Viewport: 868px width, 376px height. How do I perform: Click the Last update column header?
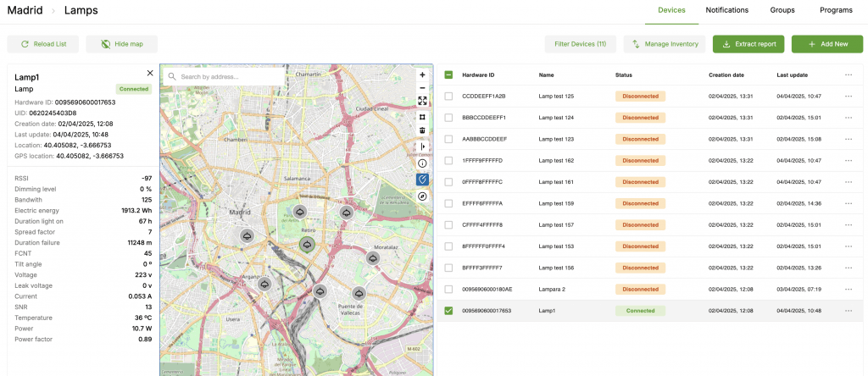(792, 75)
